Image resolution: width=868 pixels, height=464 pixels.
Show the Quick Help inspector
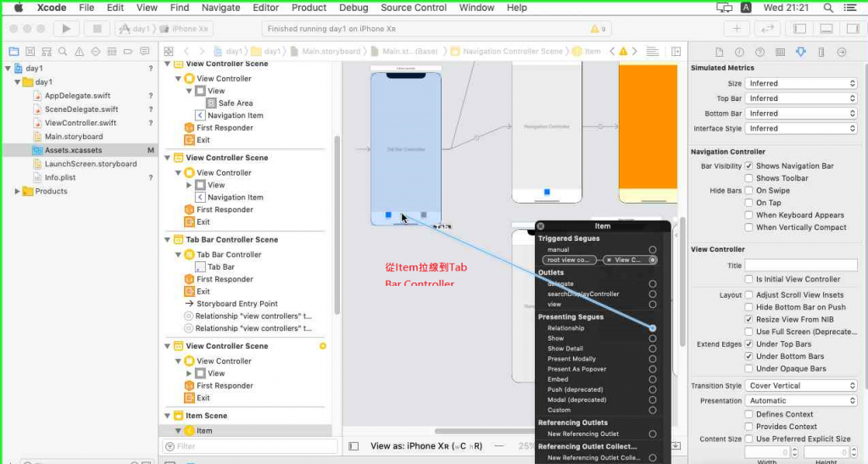coord(760,52)
